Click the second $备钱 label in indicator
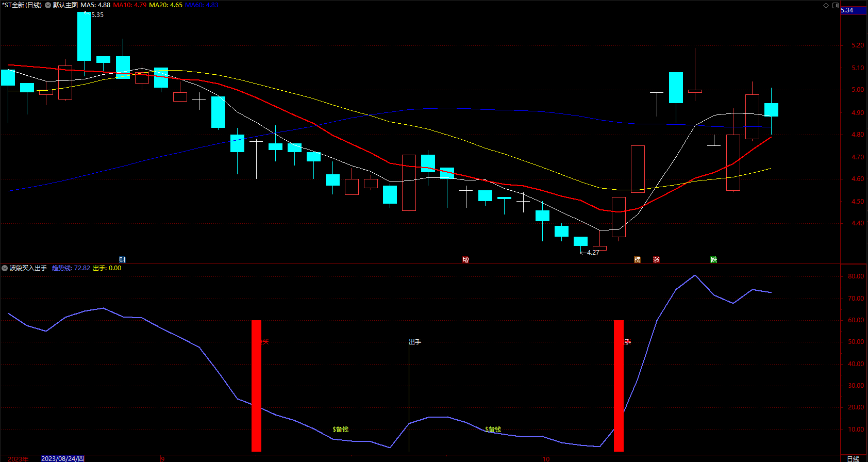This screenshot has height=462, width=868. [493, 429]
